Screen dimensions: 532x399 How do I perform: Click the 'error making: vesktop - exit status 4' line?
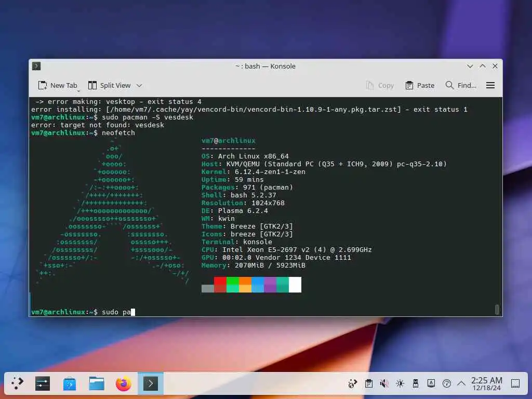[x=118, y=102]
